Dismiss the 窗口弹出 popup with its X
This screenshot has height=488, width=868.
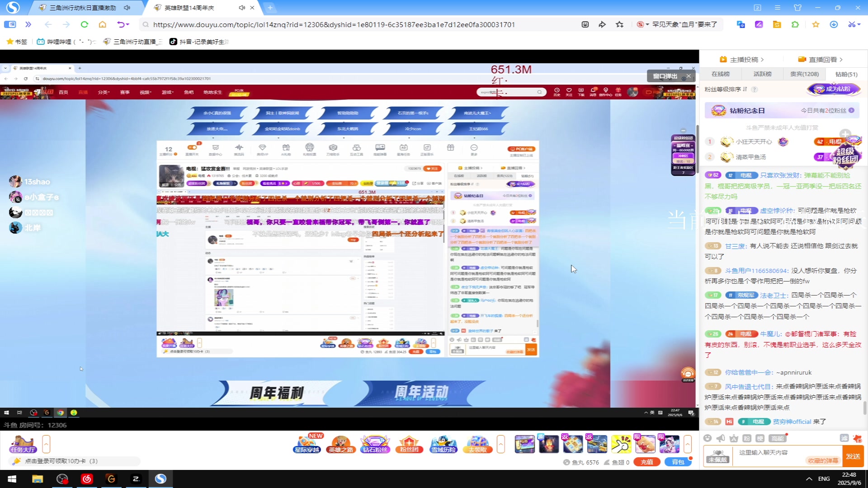pyautogui.click(x=689, y=76)
